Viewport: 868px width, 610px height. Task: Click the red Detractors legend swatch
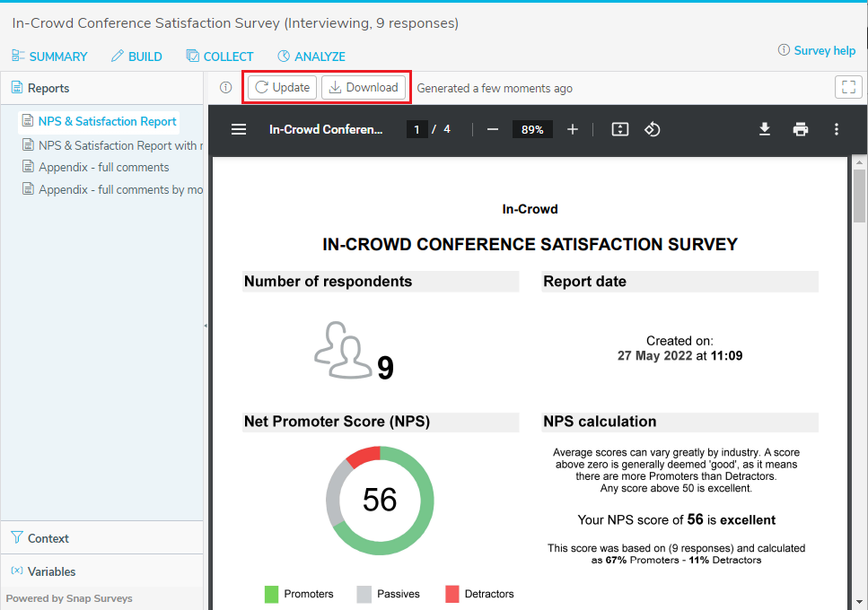(452, 594)
